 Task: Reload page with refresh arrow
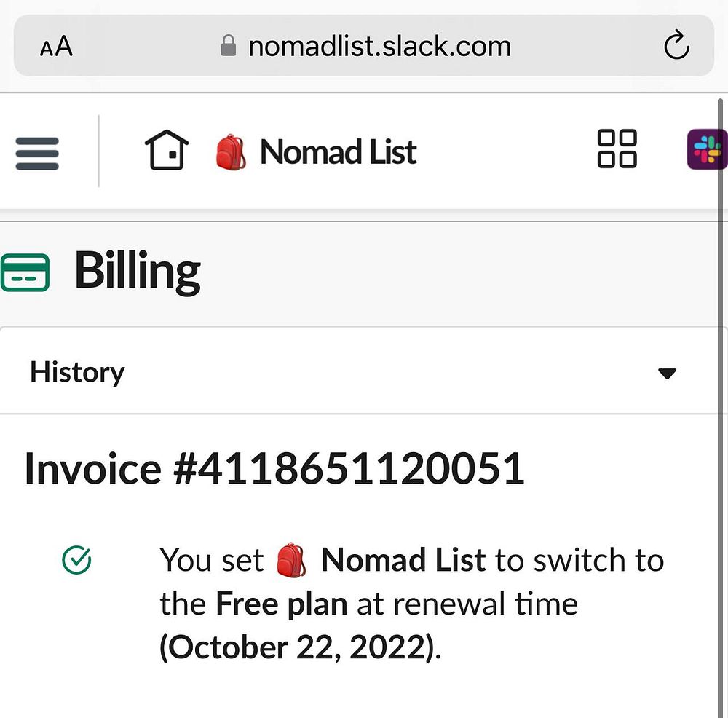coord(676,47)
